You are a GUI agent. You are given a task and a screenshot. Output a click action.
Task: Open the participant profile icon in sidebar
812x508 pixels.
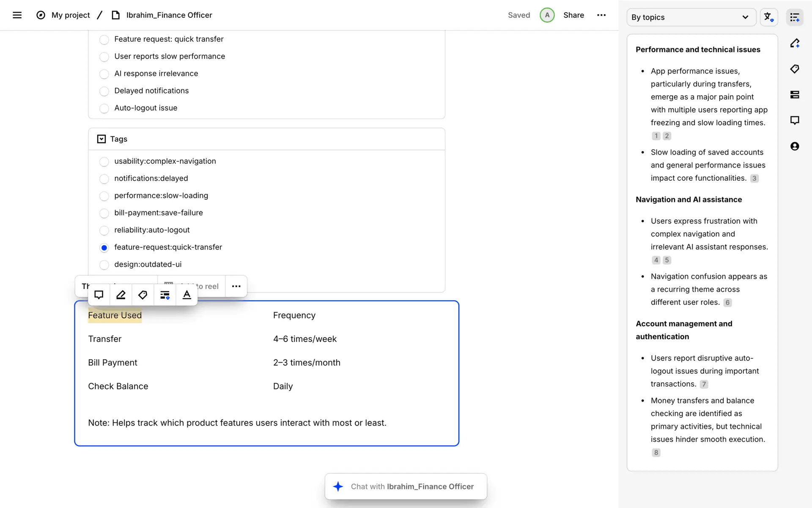click(795, 146)
